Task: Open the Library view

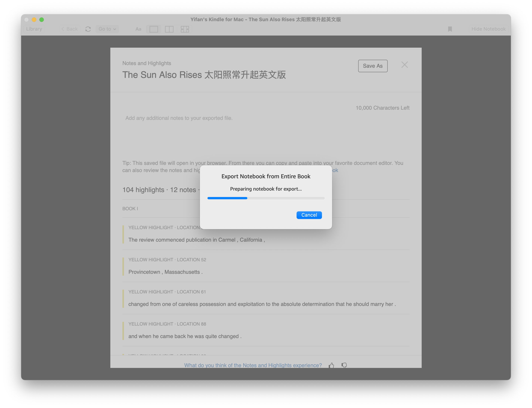Action: [x=34, y=29]
